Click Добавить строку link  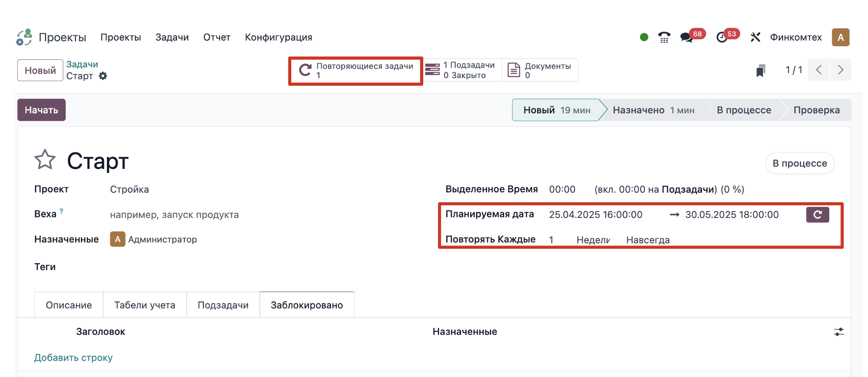74,358
